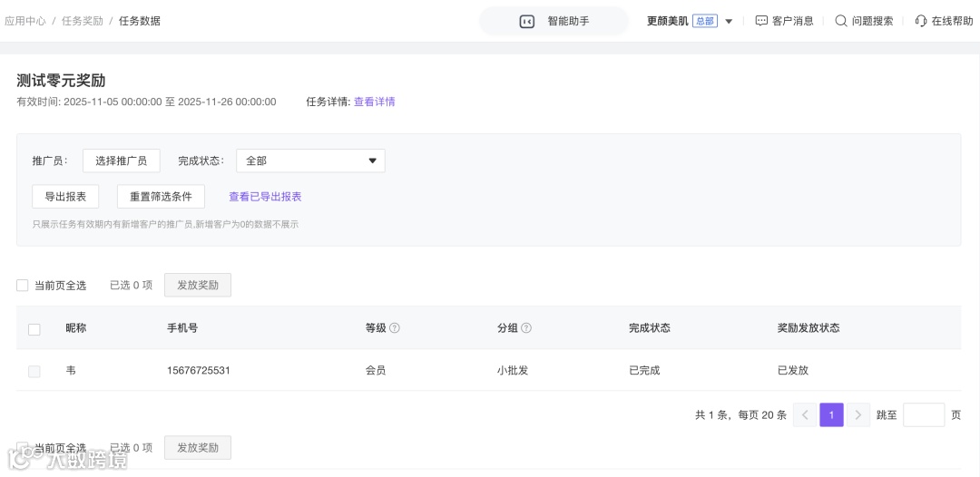
Task: Click the 选择推广员 selector button
Action: click(x=122, y=161)
